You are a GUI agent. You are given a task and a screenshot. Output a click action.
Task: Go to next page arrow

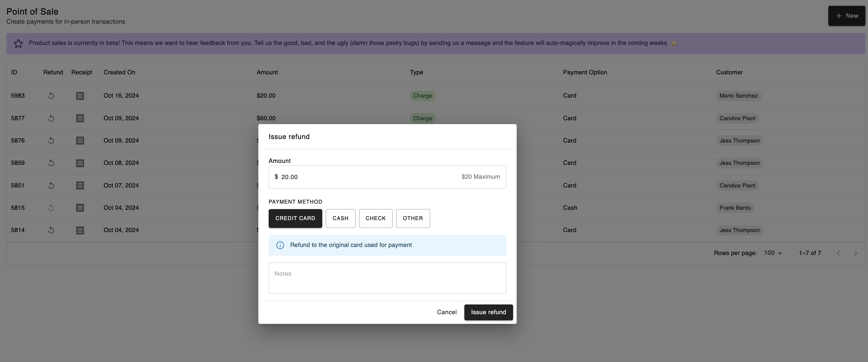(x=855, y=253)
